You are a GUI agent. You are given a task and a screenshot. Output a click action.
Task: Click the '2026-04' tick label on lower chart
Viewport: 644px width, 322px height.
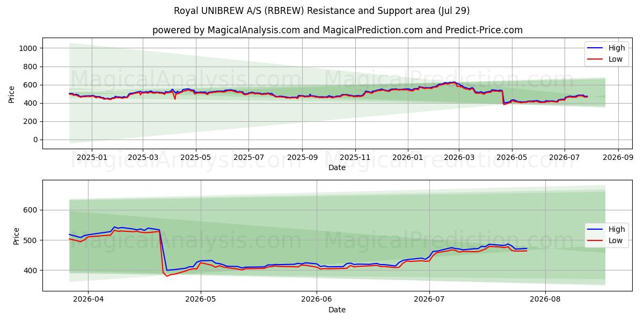[x=87, y=300]
